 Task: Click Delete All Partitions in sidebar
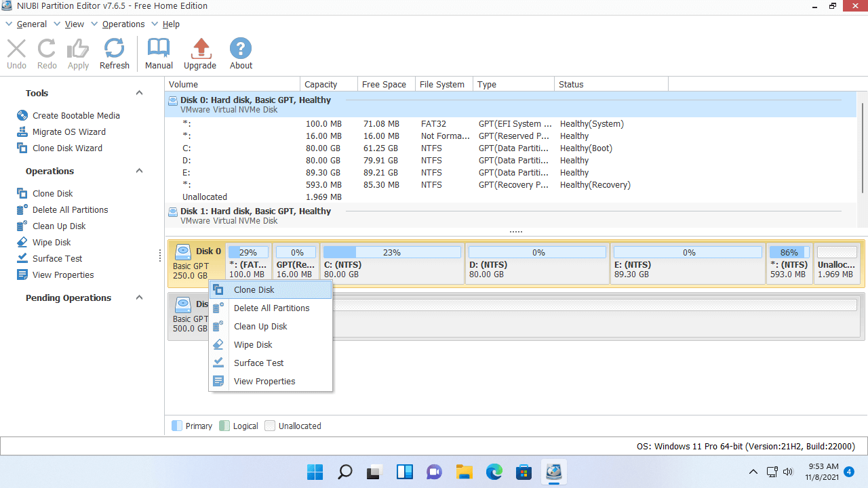[x=70, y=210]
